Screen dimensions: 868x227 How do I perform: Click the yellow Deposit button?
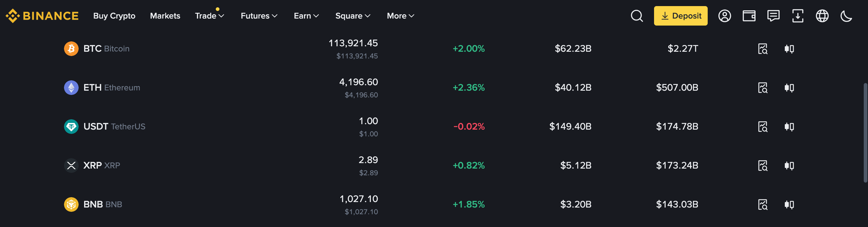pos(680,16)
